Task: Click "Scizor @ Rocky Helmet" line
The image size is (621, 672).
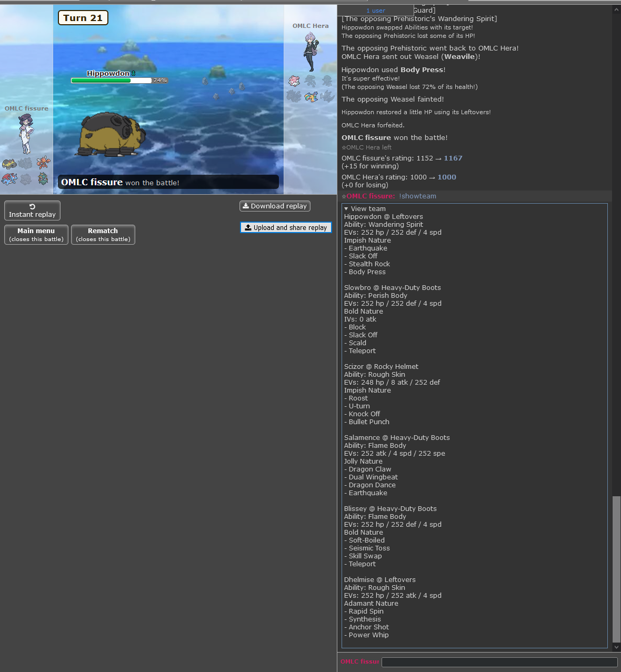Action: pyautogui.click(x=382, y=367)
